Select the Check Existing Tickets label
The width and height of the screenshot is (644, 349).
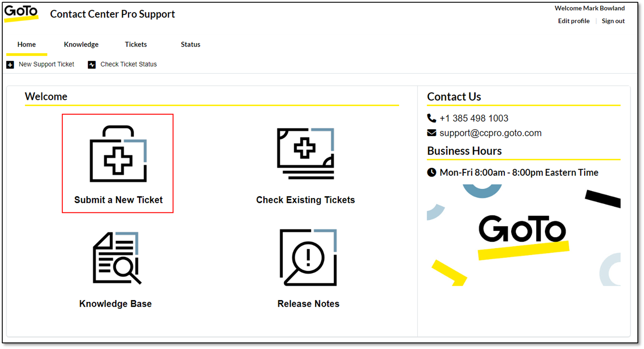coord(306,200)
